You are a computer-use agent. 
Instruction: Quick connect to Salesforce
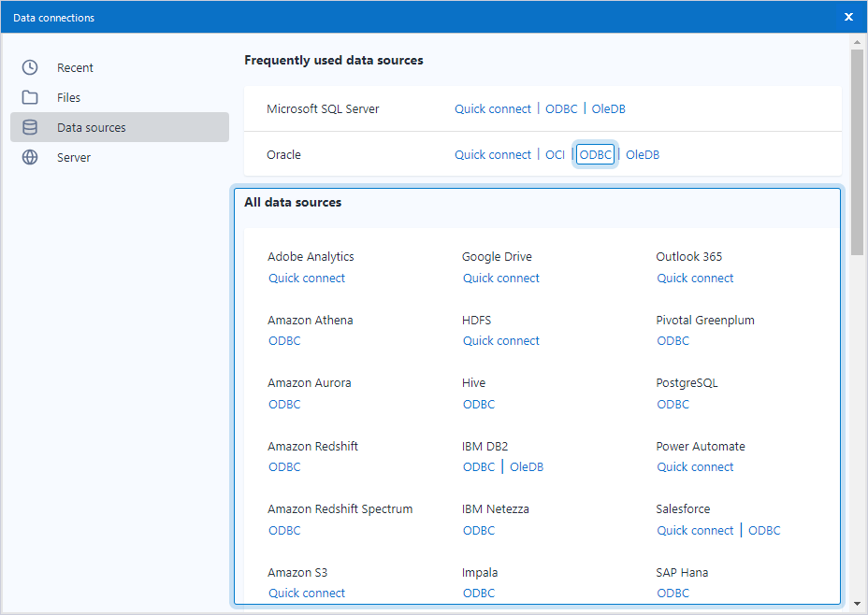[695, 530]
